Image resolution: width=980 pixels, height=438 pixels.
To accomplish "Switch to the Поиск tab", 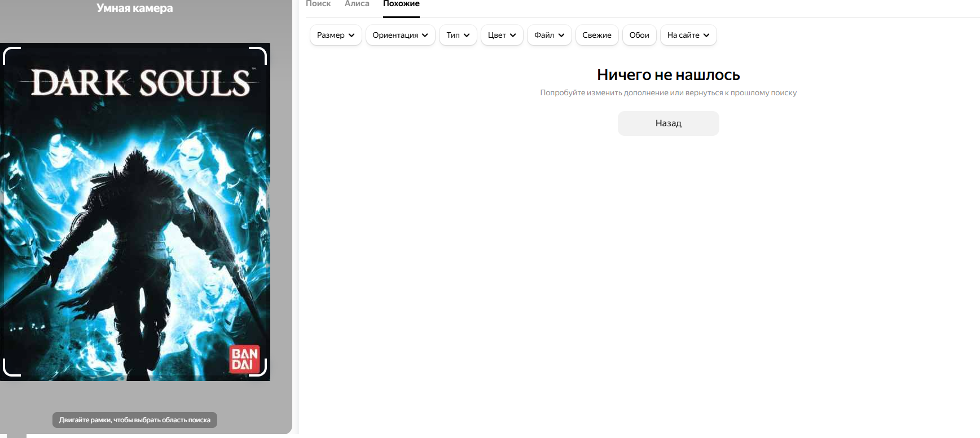I will pyautogui.click(x=318, y=4).
